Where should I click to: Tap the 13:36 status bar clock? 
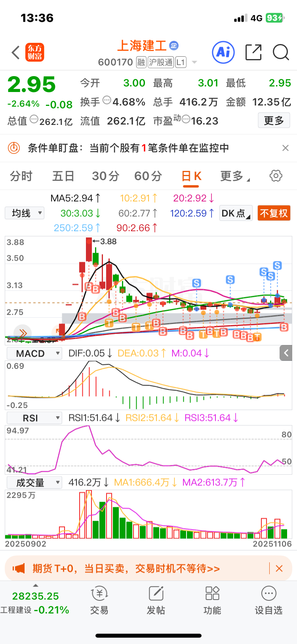tap(37, 18)
